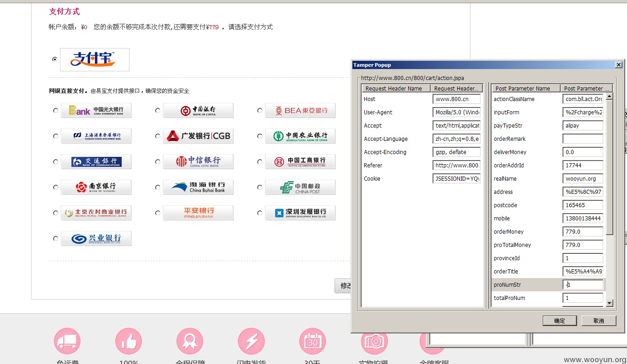Click the Alipay 支付宝 logo
Screen dimensions: 627x364
[95, 59]
